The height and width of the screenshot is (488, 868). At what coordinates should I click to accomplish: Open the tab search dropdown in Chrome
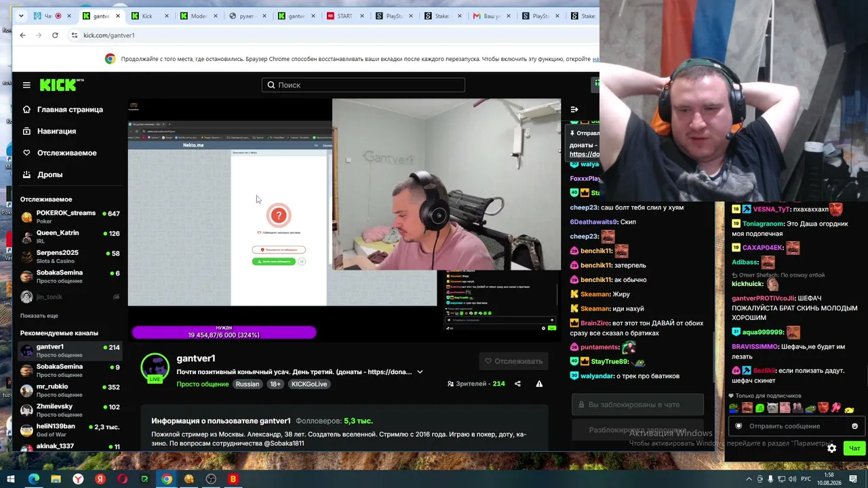(x=21, y=16)
